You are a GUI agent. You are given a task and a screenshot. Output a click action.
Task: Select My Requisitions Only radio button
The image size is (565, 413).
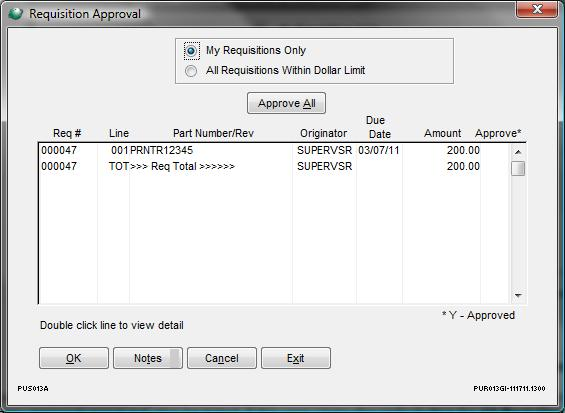(191, 51)
